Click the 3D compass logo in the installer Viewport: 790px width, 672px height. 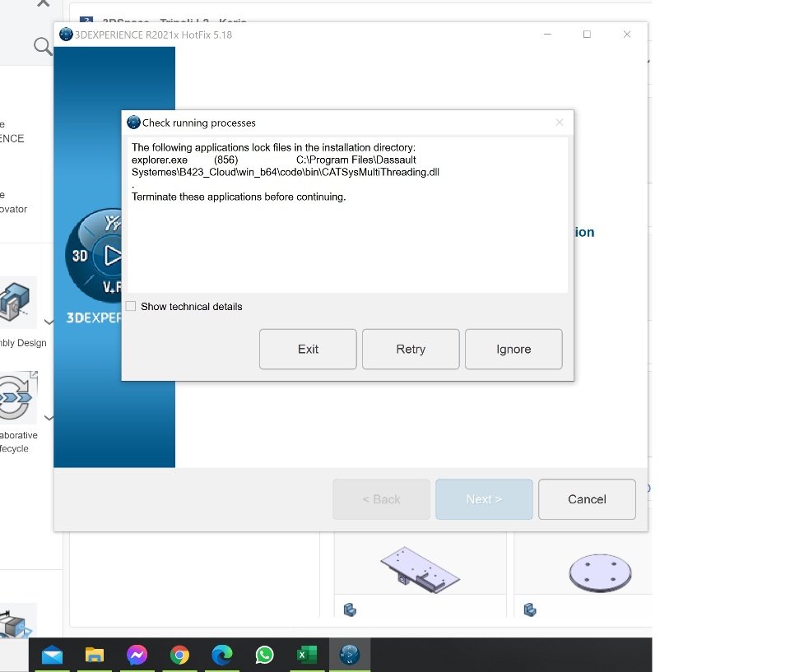[94, 256]
